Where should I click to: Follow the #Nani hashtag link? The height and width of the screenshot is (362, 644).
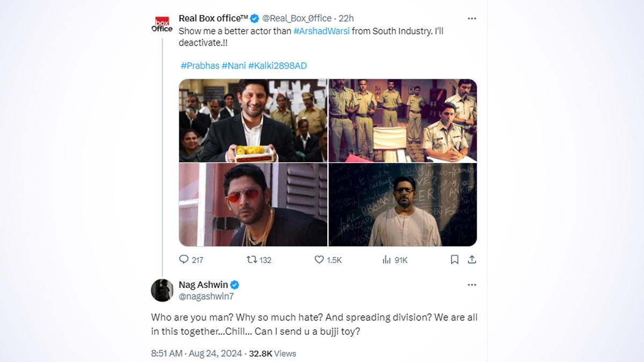coord(233,65)
